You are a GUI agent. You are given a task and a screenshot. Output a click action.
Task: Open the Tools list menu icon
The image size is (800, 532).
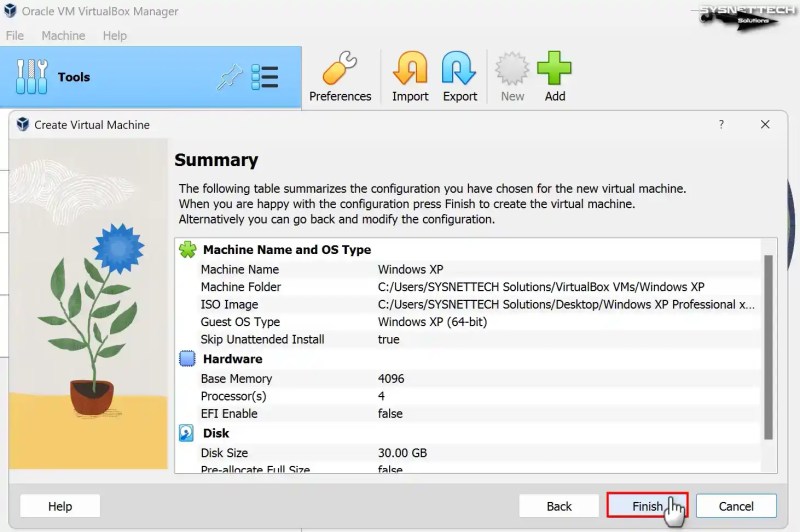265,77
